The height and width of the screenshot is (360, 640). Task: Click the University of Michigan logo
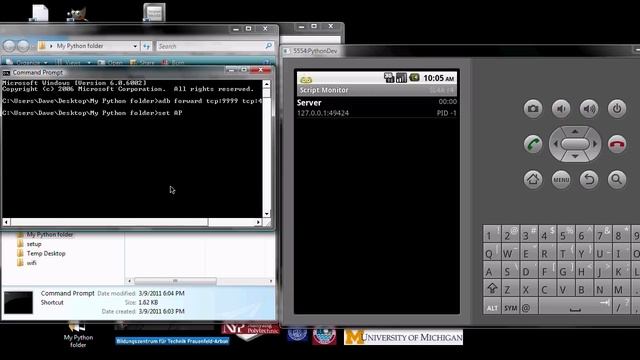coord(403,337)
